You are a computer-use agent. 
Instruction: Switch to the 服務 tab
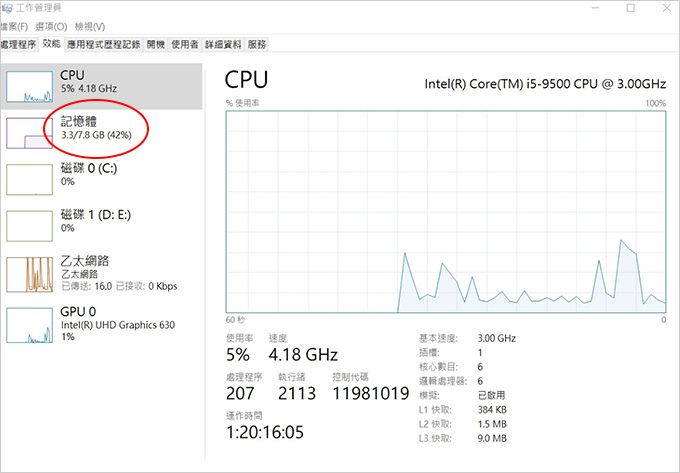[257, 45]
